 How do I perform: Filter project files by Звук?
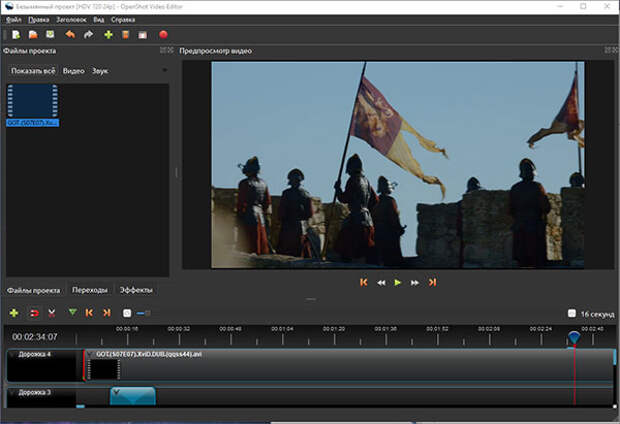coord(100,71)
